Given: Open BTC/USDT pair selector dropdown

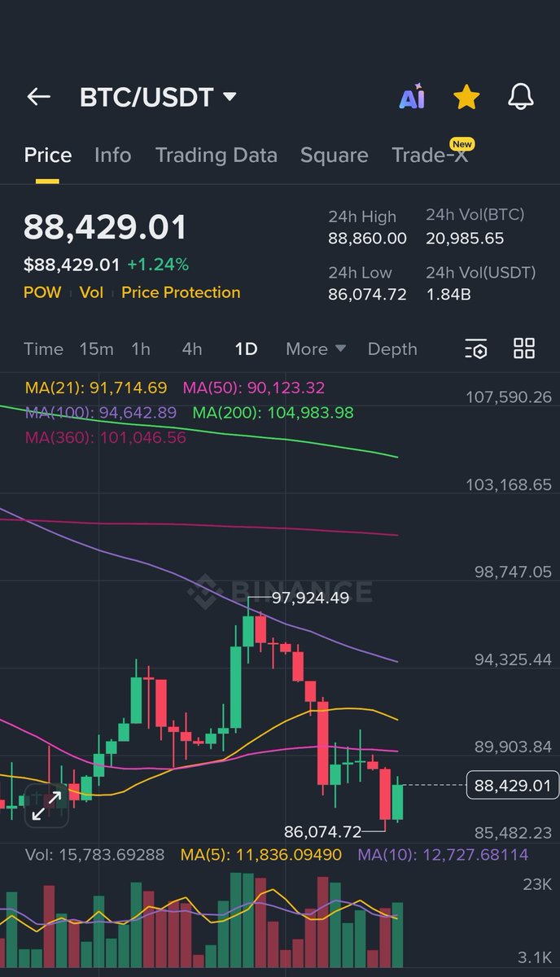Looking at the screenshot, I should 158,97.
